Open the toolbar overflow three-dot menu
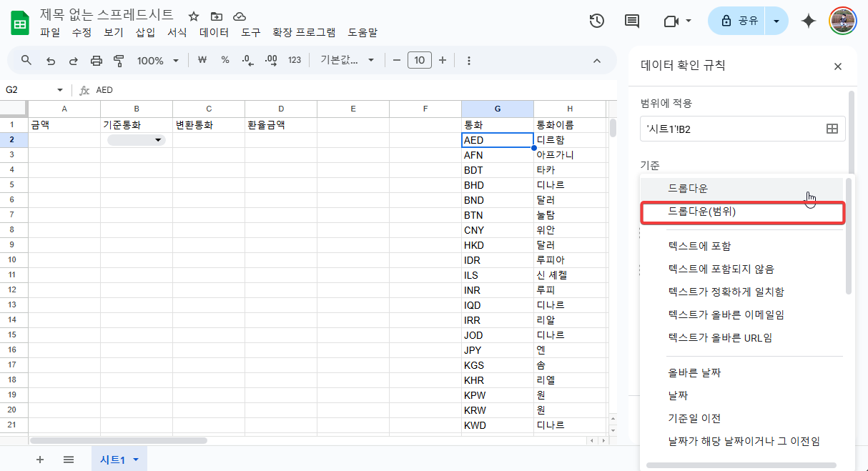Viewport: 868px width, 471px height. pos(469,60)
